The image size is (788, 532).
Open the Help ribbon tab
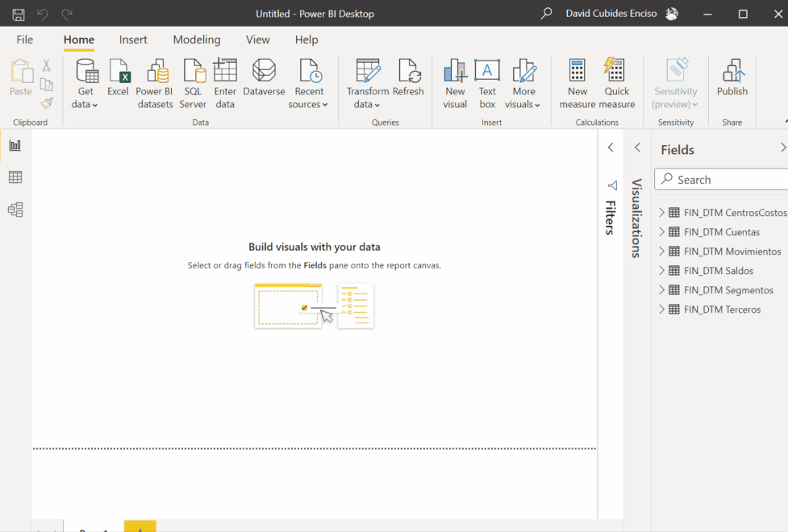click(306, 39)
